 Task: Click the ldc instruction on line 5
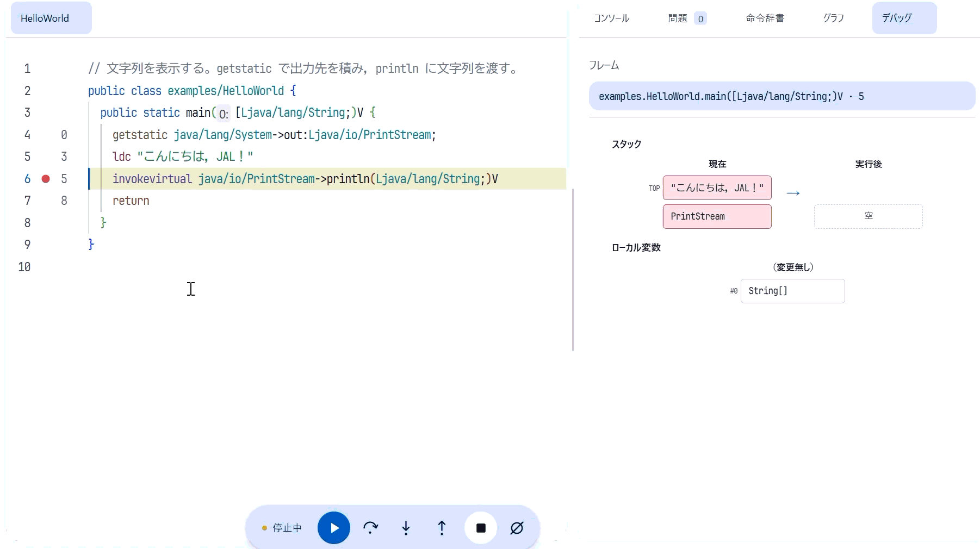pyautogui.click(x=122, y=157)
